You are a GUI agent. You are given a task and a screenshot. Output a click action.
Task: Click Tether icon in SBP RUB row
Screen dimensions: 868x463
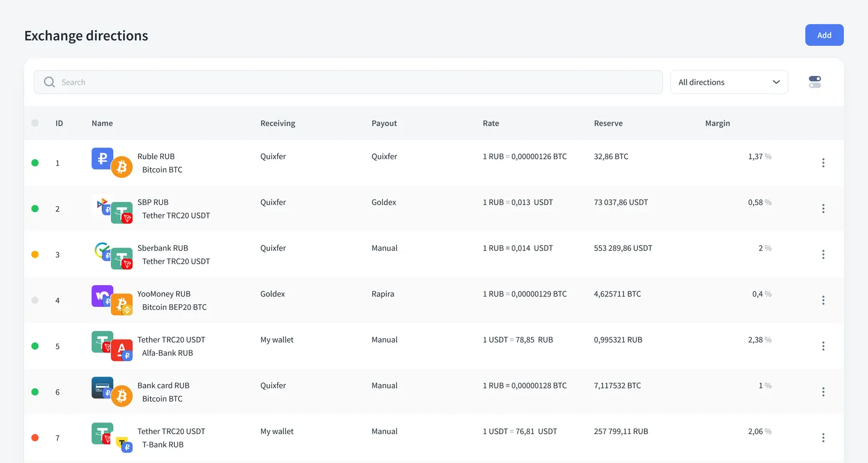click(x=122, y=213)
